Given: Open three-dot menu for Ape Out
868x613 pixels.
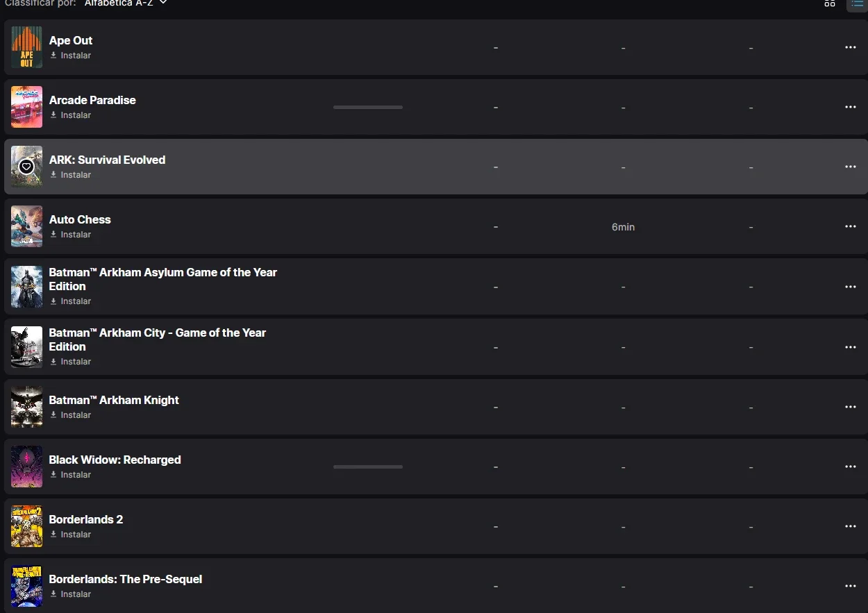Looking at the screenshot, I should pos(851,47).
